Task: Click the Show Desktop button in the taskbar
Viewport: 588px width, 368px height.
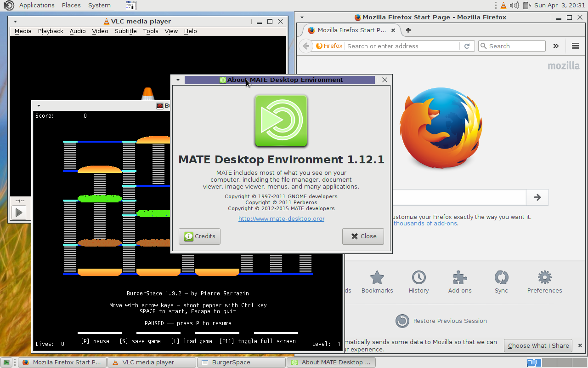Action: click(x=6, y=362)
